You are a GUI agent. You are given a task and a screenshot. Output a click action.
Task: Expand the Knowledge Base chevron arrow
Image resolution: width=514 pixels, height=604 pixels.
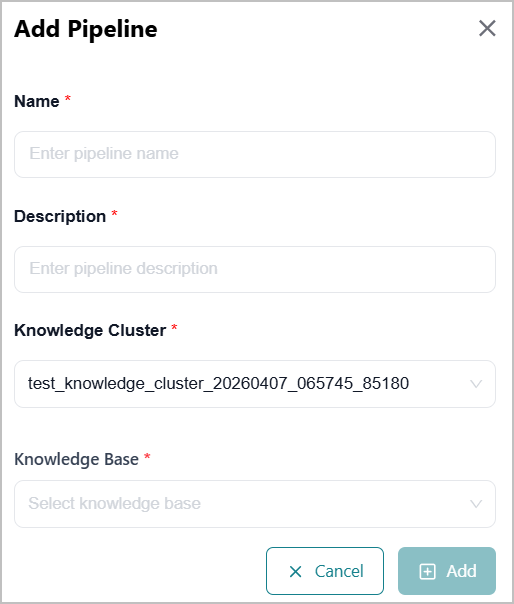pos(476,504)
